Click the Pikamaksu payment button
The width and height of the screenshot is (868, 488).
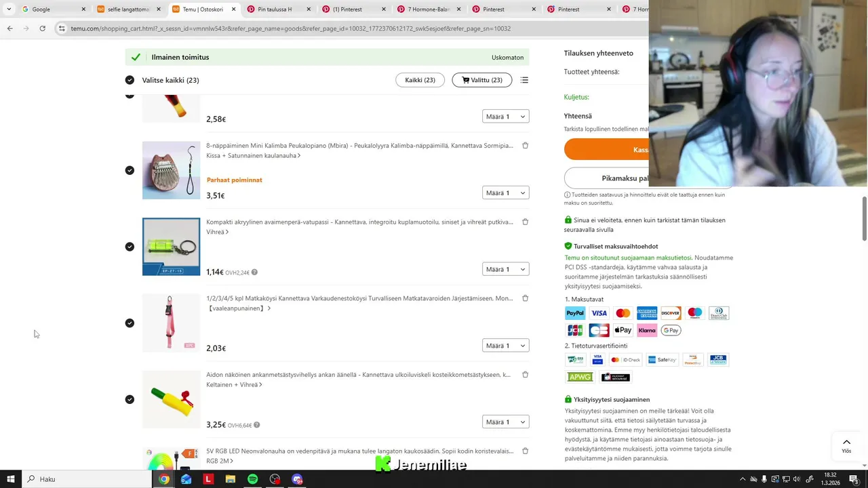tap(606, 178)
